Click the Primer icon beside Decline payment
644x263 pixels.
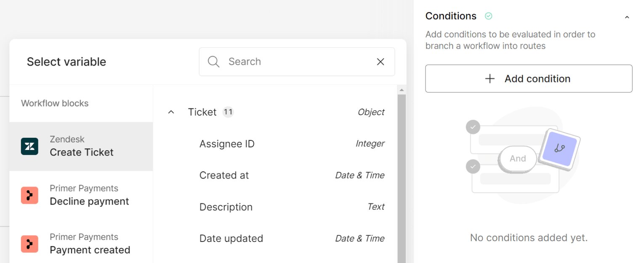point(30,195)
